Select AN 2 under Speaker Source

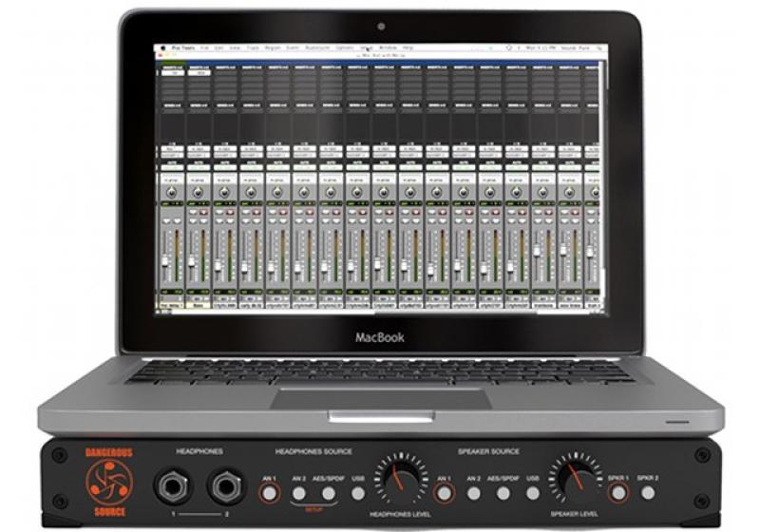coord(473,493)
